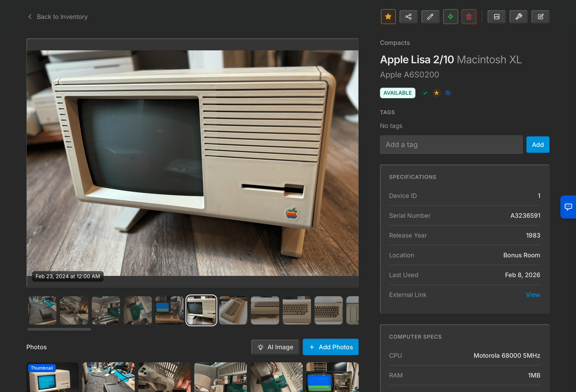Screen dimensions: 576x392
Task: Click the Compacts category label
Action: [x=395, y=43]
